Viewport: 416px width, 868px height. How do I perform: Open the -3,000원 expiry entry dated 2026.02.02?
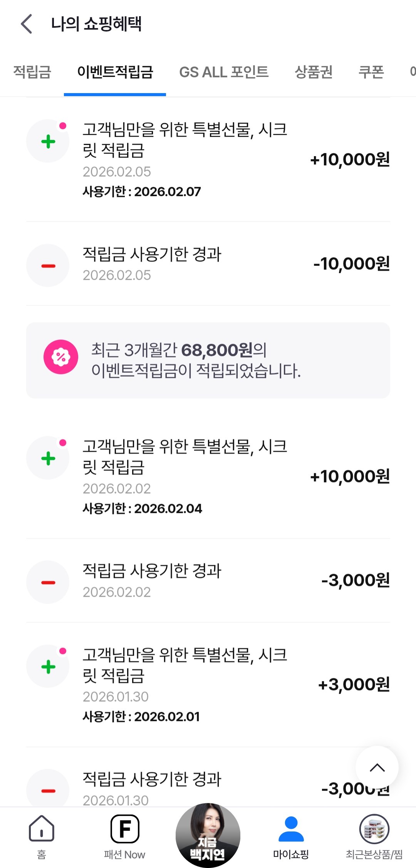[x=208, y=581]
